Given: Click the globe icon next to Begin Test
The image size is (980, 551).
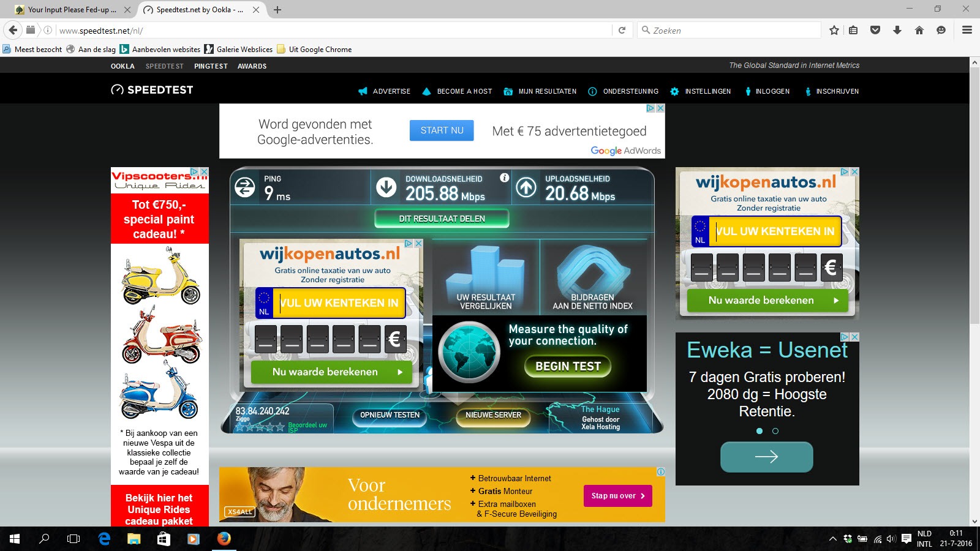Looking at the screenshot, I should point(469,353).
